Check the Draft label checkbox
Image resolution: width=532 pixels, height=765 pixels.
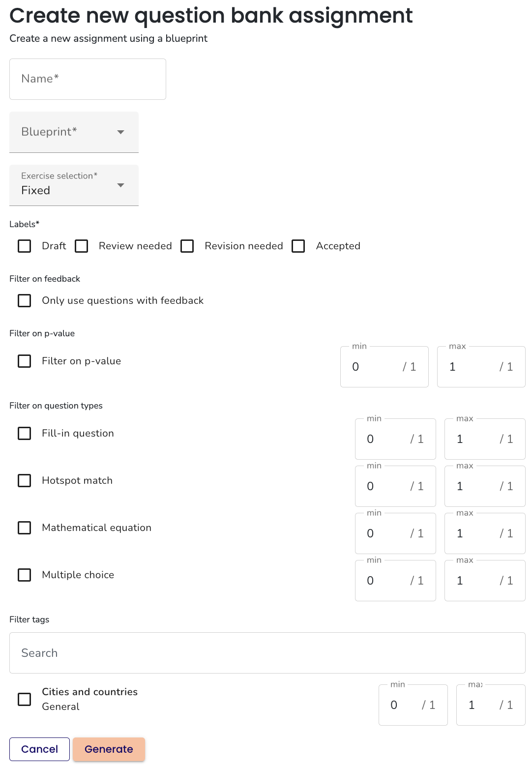coord(24,246)
